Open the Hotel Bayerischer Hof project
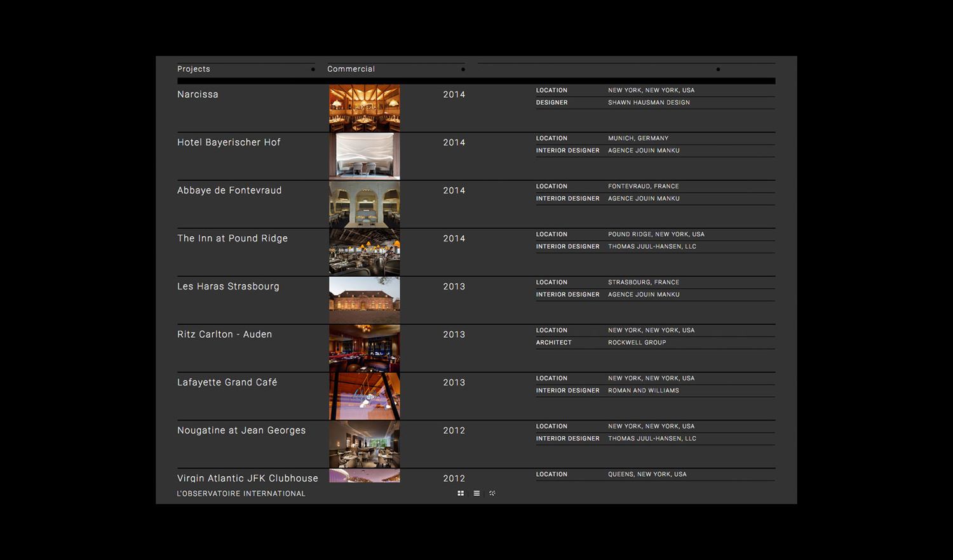This screenshot has height=560, width=953. (229, 142)
